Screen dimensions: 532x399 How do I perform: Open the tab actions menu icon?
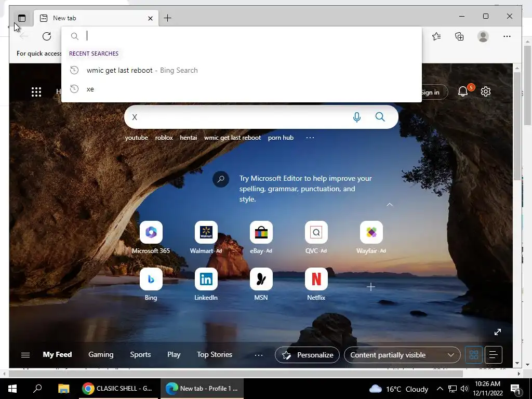coord(22,18)
